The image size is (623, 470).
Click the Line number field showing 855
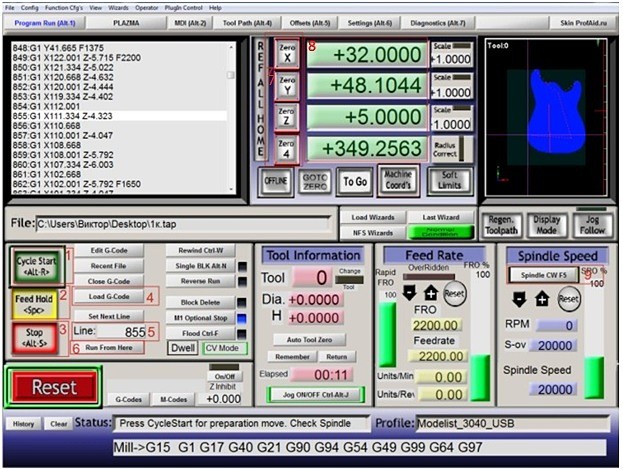click(x=122, y=331)
